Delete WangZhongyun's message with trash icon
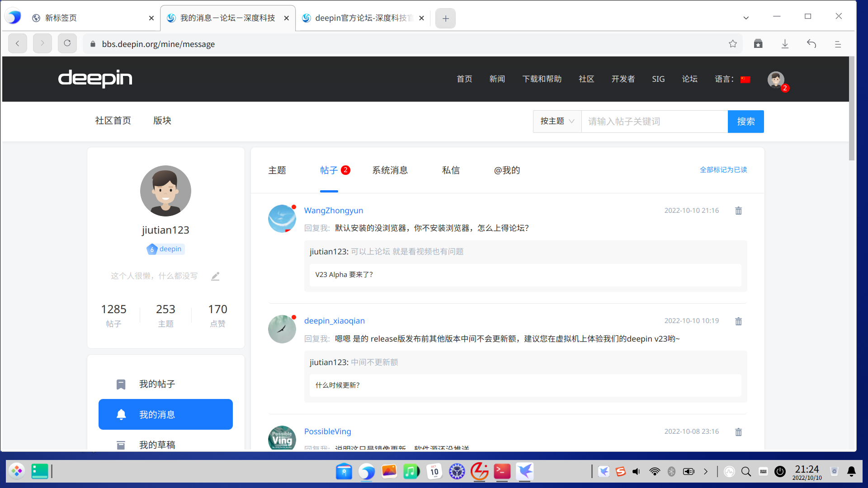Image resolution: width=868 pixels, height=488 pixels. [738, 211]
